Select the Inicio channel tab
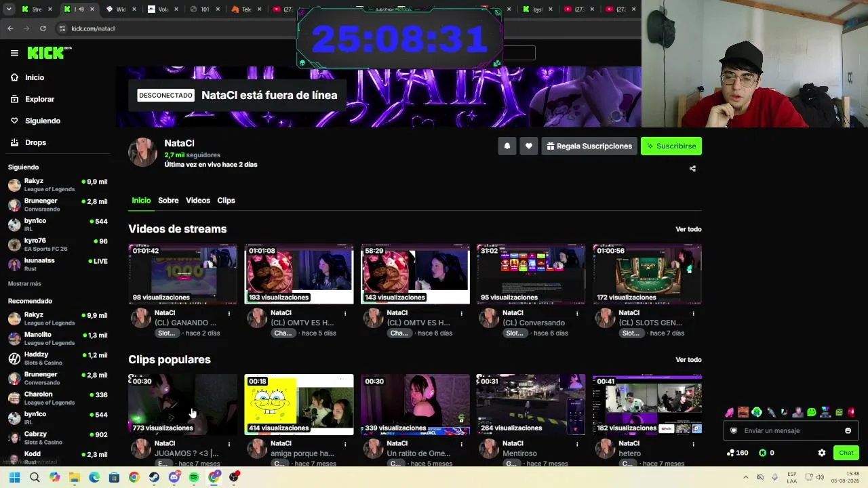This screenshot has height=488, width=868. [141, 201]
